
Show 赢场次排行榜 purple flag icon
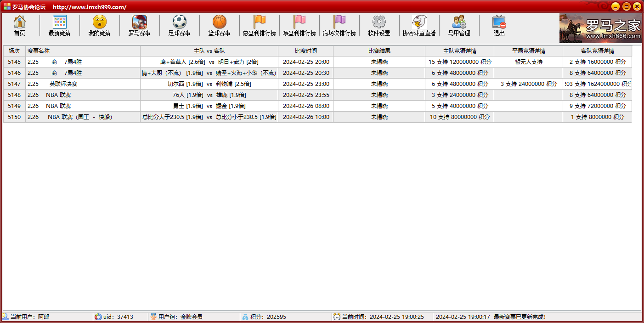coord(339,22)
